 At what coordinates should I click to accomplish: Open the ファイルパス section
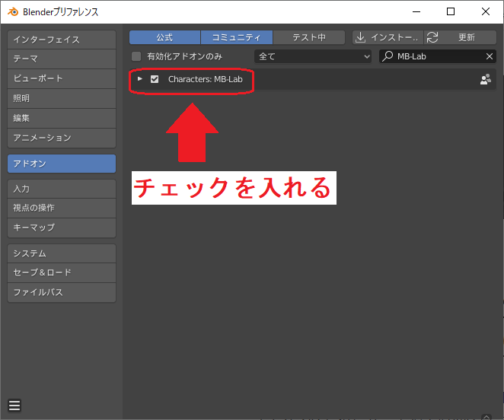coord(62,292)
